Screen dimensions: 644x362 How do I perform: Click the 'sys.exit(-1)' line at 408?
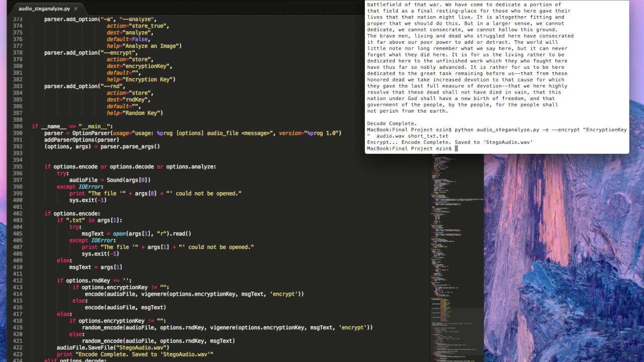[100, 253]
